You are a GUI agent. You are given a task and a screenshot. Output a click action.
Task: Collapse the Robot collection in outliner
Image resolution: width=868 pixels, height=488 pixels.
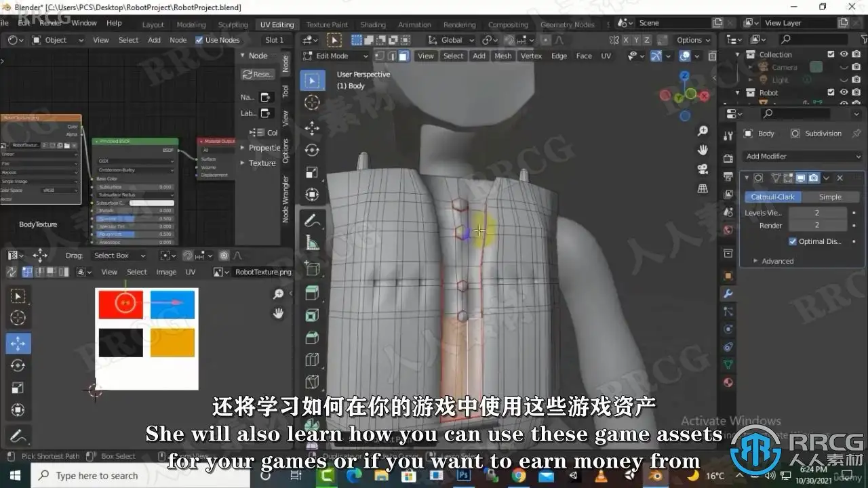[x=738, y=92]
